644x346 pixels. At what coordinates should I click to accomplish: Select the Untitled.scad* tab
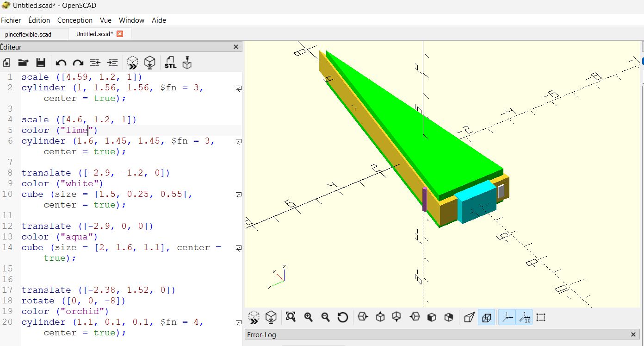[95, 34]
